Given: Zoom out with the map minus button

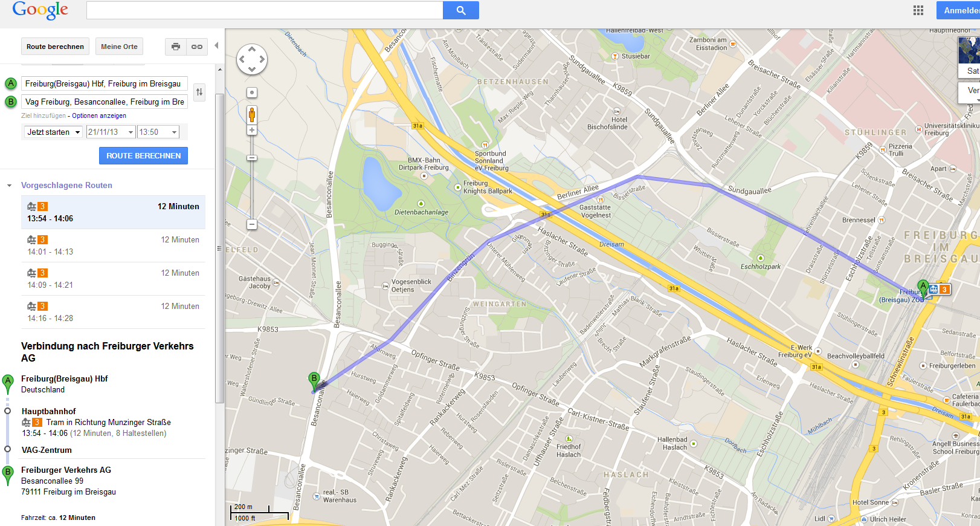Looking at the screenshot, I should (x=252, y=224).
